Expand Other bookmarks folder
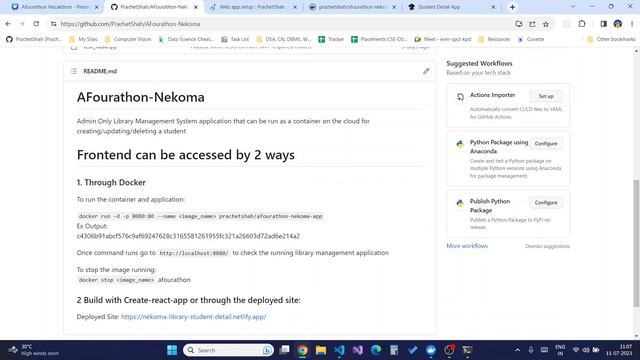This screenshot has width=640, height=360. click(x=611, y=39)
